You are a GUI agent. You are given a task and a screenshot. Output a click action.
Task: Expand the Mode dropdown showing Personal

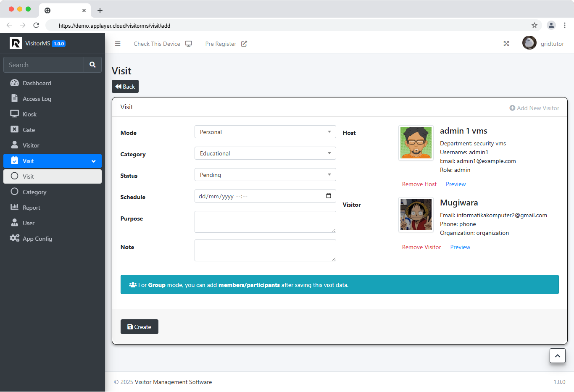click(x=265, y=132)
